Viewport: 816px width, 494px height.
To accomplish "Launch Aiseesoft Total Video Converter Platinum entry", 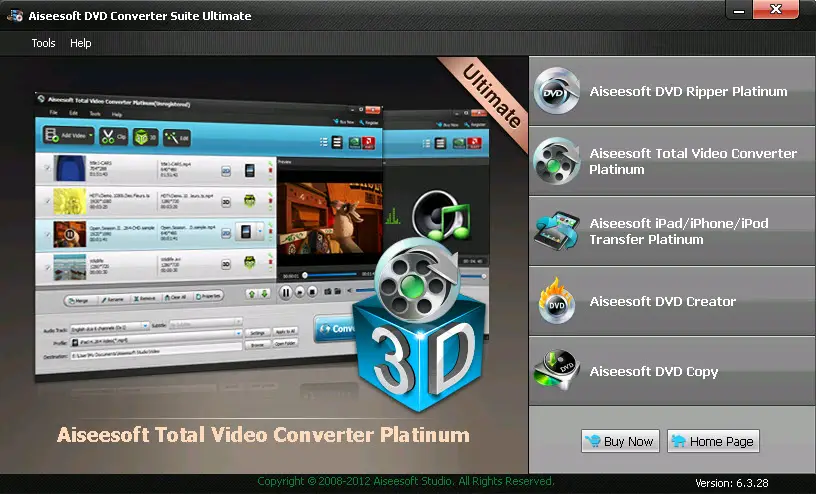I will [672, 161].
